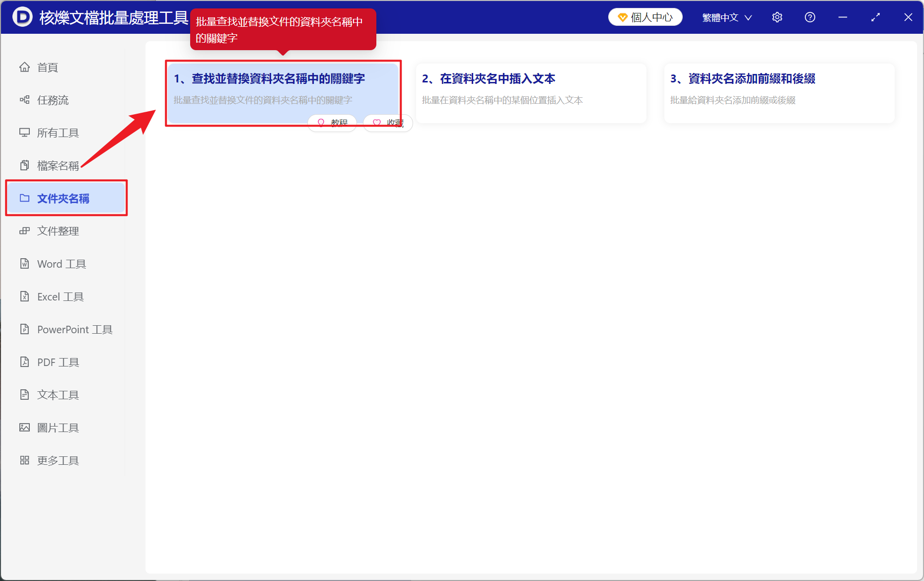Click the app logo icon in title bar

(x=22, y=17)
